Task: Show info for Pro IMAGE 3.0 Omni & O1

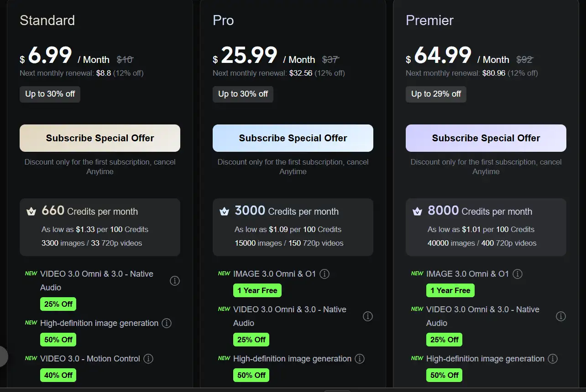Action: [324, 274]
